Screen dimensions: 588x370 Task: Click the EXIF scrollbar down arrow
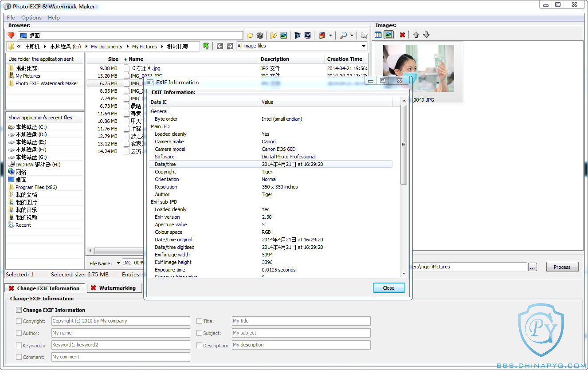tap(404, 274)
